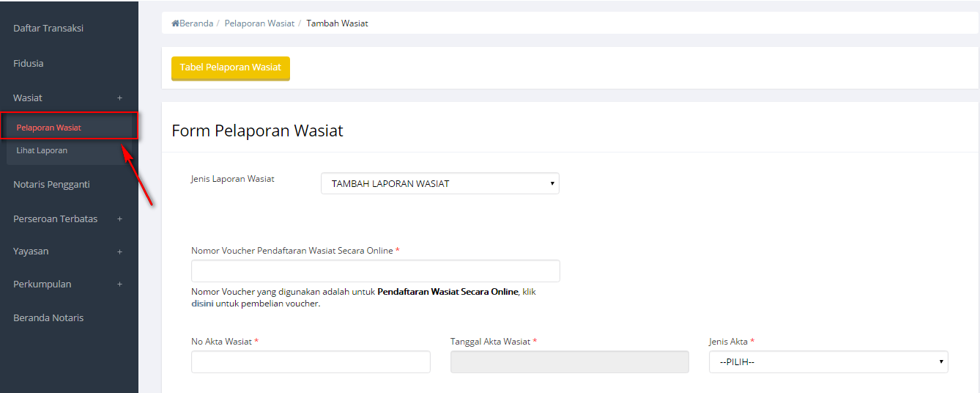Click the home icon beside Beranda
This screenshot has width=980, height=393.
click(x=175, y=23)
